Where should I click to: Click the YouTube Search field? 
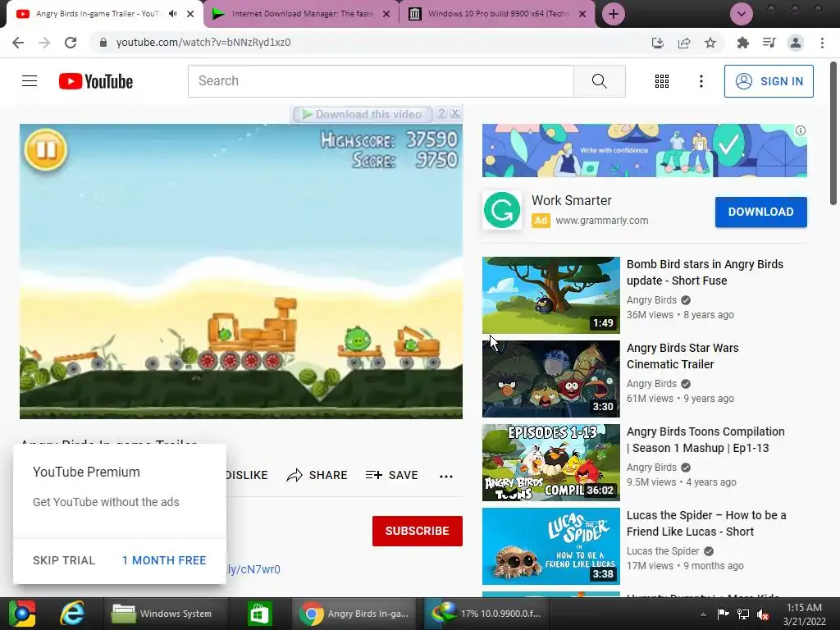(x=381, y=81)
